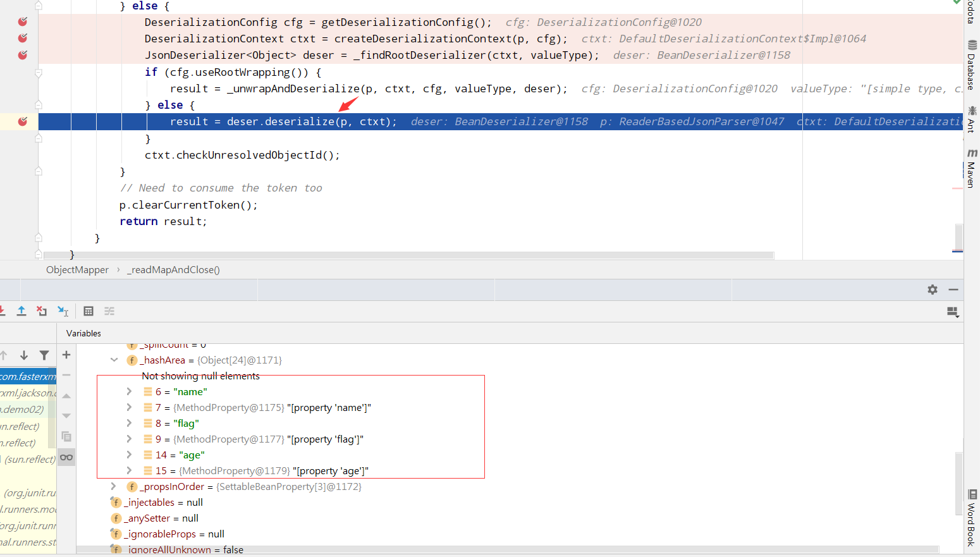Open the Database tool window
This screenshot has width=980, height=557.
[972, 65]
